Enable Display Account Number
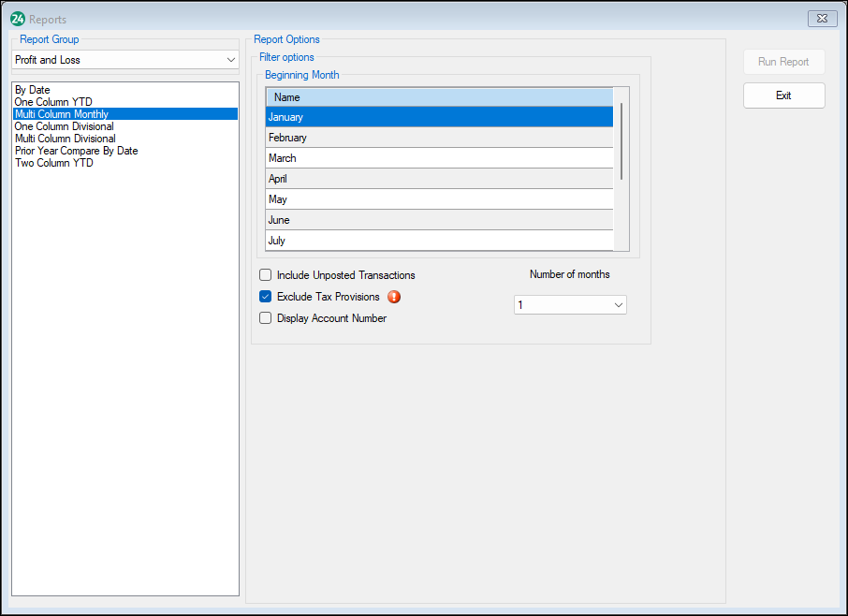 click(265, 318)
